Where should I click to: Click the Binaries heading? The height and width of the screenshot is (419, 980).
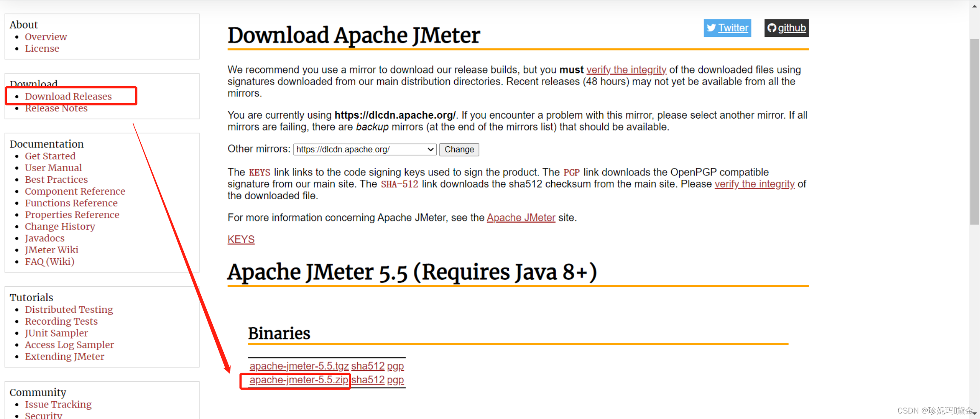279,333
